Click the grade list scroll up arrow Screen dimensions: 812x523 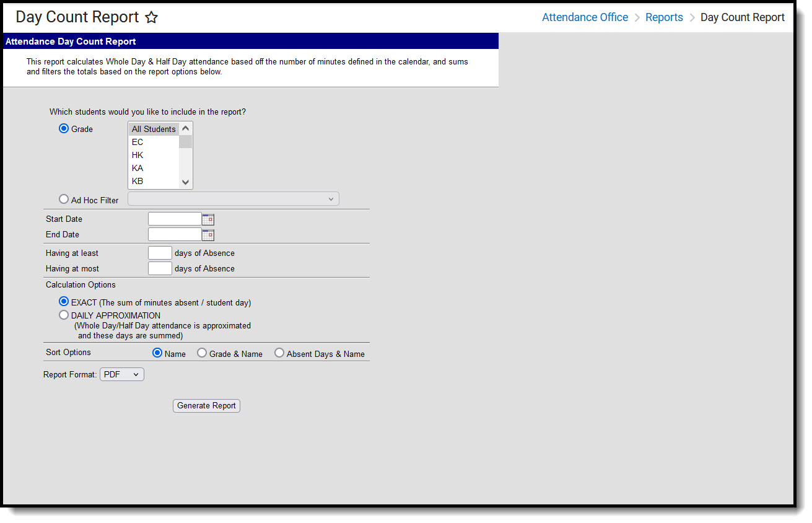(x=185, y=129)
